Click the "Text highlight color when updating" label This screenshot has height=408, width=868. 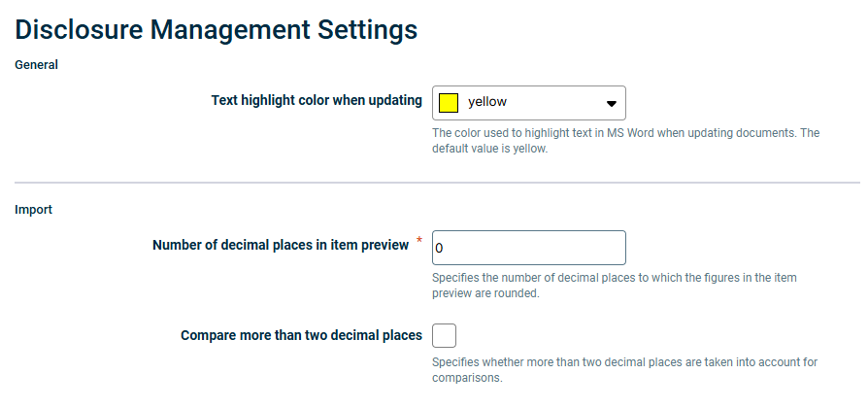tap(317, 101)
